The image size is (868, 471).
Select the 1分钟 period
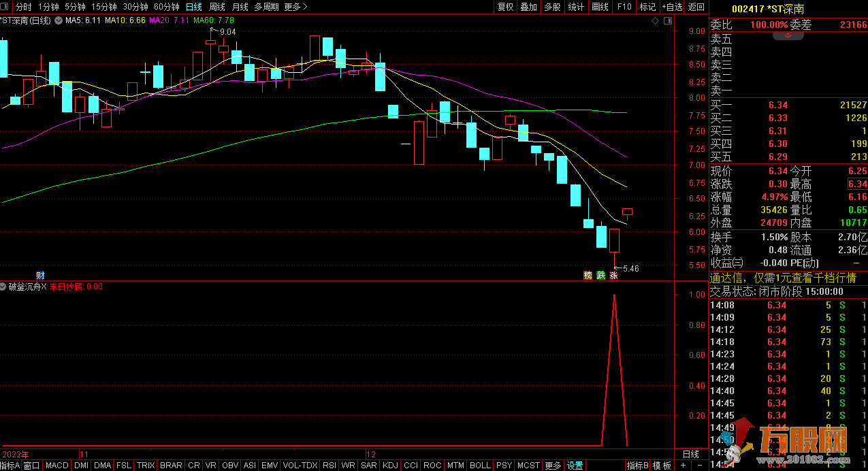pyautogui.click(x=48, y=7)
